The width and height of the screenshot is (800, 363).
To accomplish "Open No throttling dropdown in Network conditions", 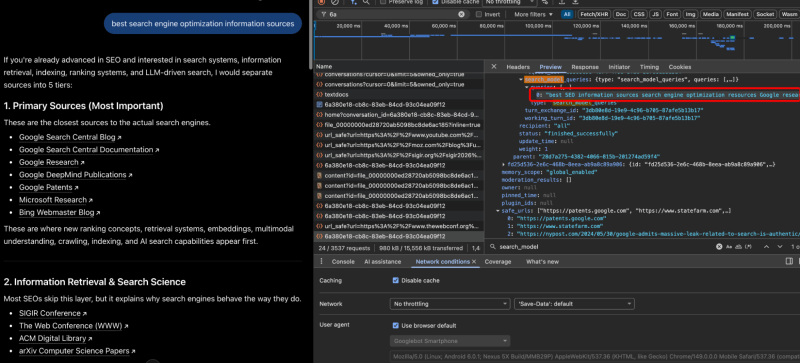I will pyautogui.click(x=450, y=304).
